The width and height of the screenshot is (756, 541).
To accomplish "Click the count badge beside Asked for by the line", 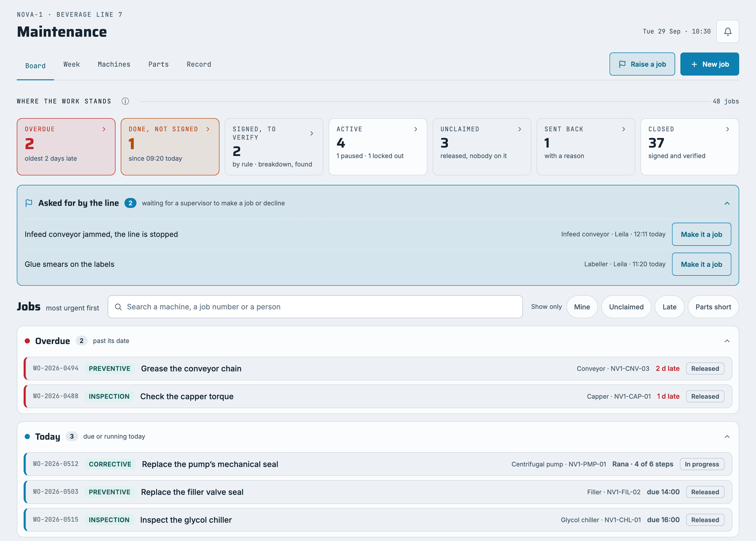I will pyautogui.click(x=130, y=203).
